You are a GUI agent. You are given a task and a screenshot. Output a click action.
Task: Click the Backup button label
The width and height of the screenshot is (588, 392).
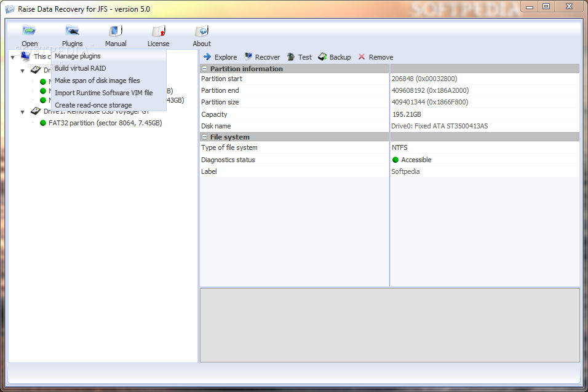(x=340, y=57)
